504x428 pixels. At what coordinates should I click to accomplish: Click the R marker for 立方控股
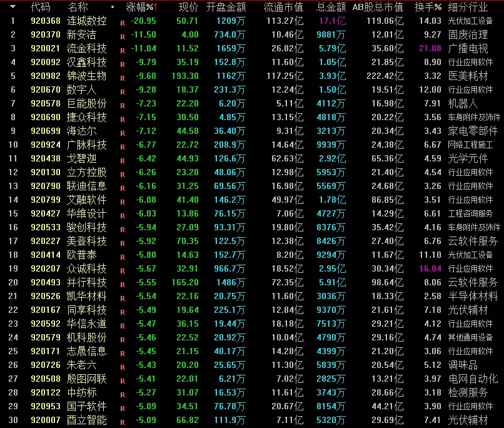[x=123, y=175]
